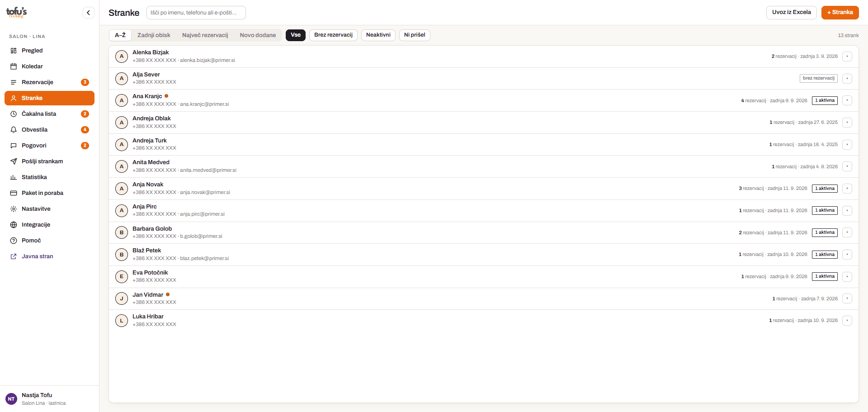The height and width of the screenshot is (412, 868).
Task: Click the Rezervacije list icon
Action: pyautogui.click(x=14, y=82)
